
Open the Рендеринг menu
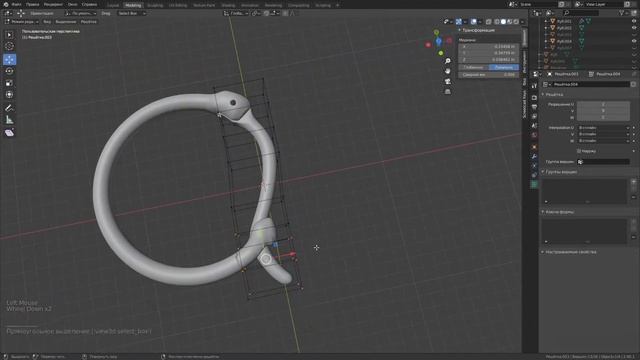[53, 4]
